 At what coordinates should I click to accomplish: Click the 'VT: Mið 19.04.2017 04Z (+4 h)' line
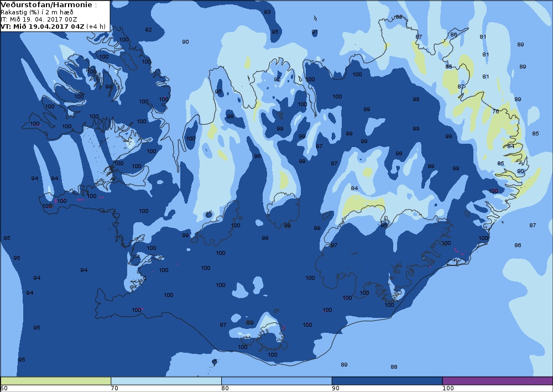click(x=53, y=27)
